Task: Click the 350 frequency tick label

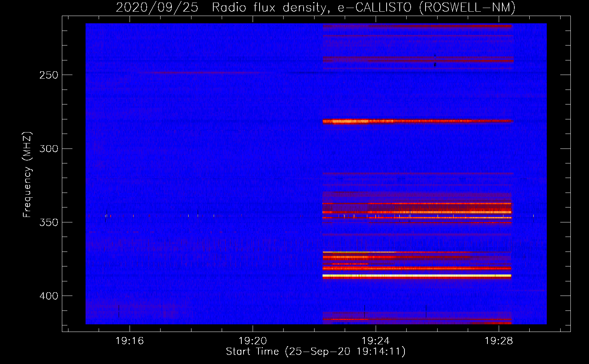Action: 49,222
